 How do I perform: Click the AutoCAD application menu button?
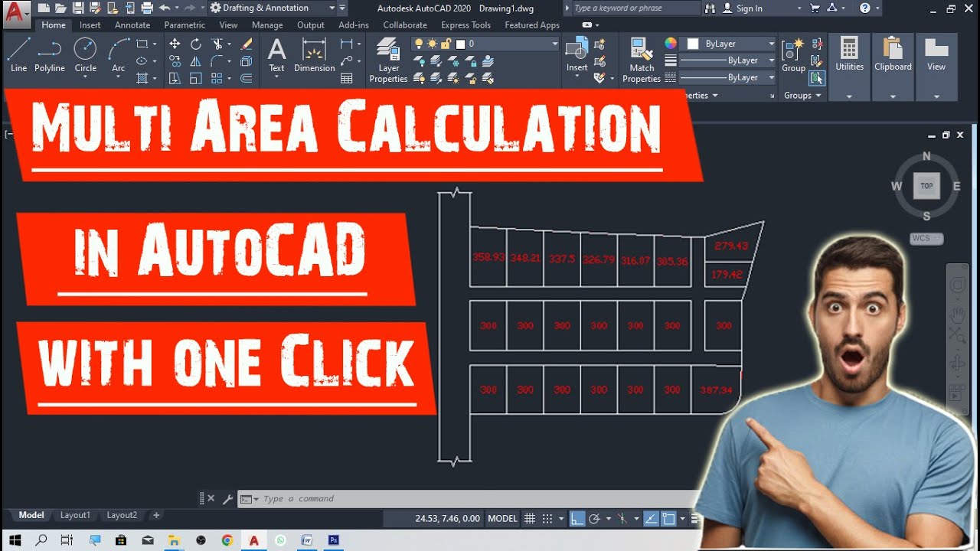click(x=15, y=13)
